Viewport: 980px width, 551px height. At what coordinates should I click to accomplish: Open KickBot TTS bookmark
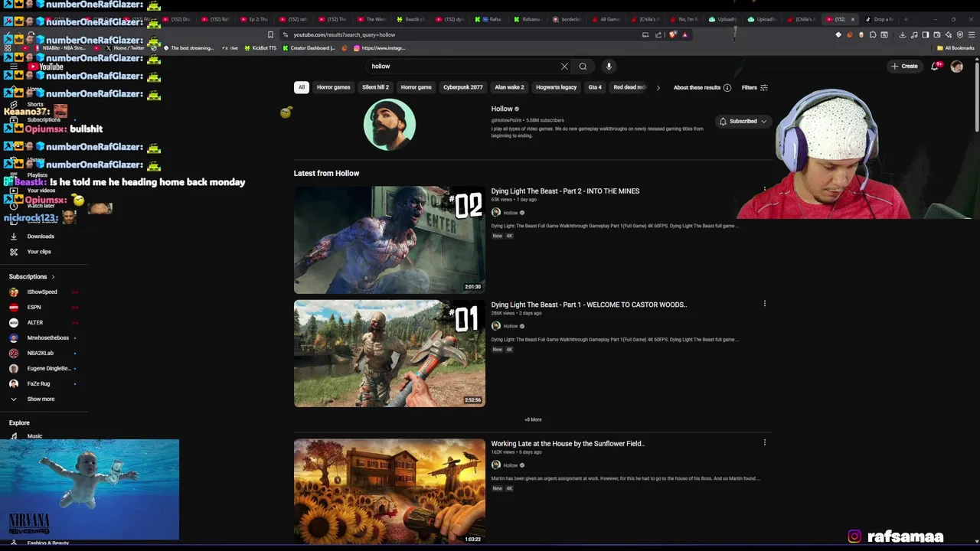click(x=260, y=48)
